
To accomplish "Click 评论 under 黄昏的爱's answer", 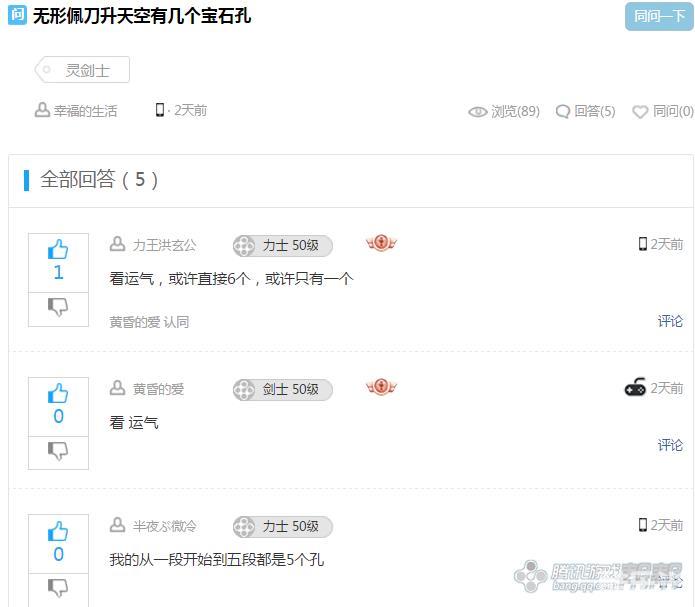I will pyautogui.click(x=670, y=445).
